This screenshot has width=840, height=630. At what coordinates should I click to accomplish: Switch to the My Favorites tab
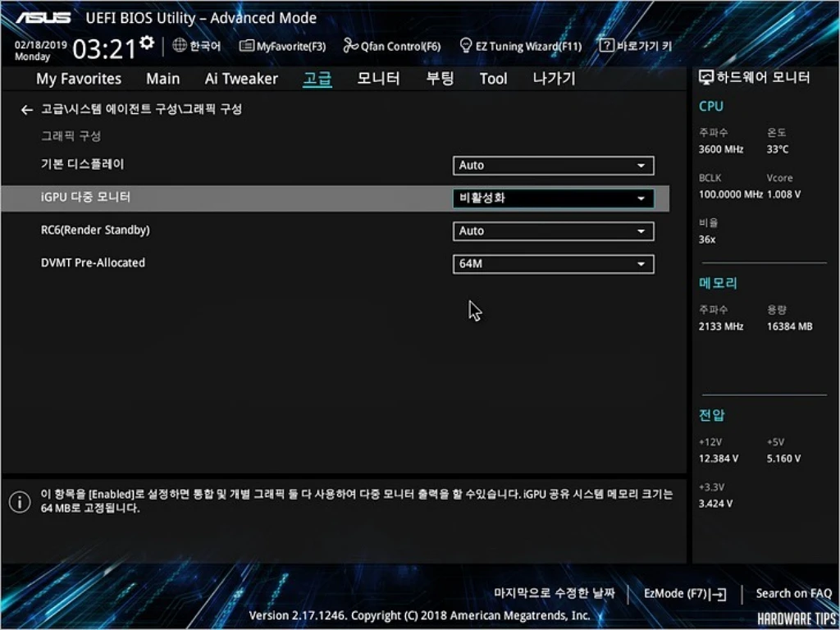[x=79, y=79]
